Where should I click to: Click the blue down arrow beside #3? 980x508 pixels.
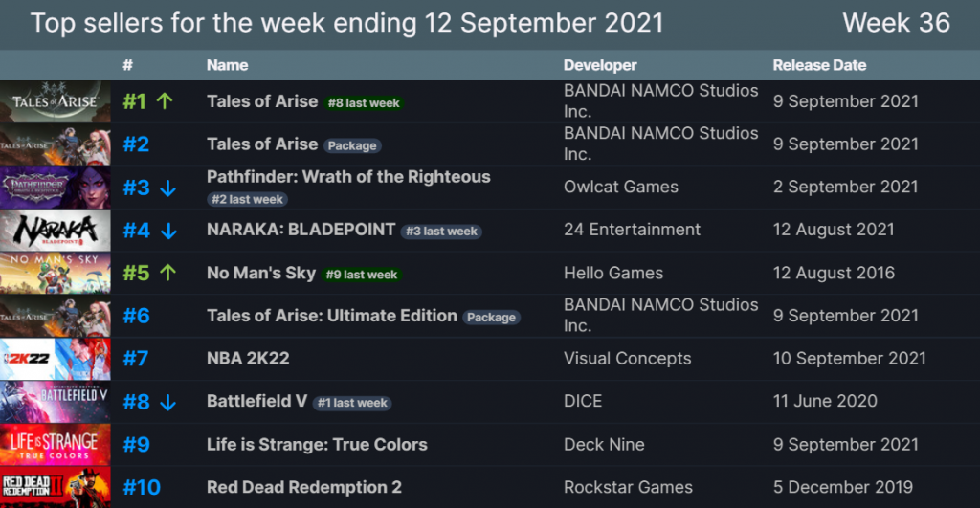click(x=168, y=188)
